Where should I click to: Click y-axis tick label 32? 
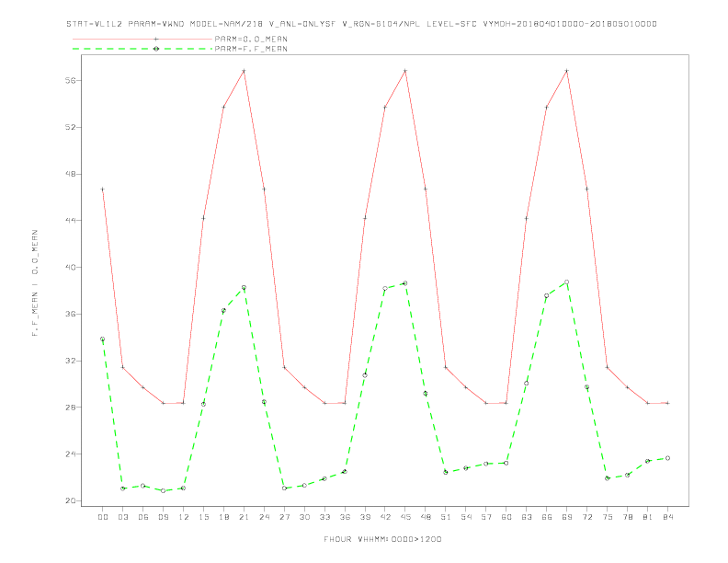71,361
